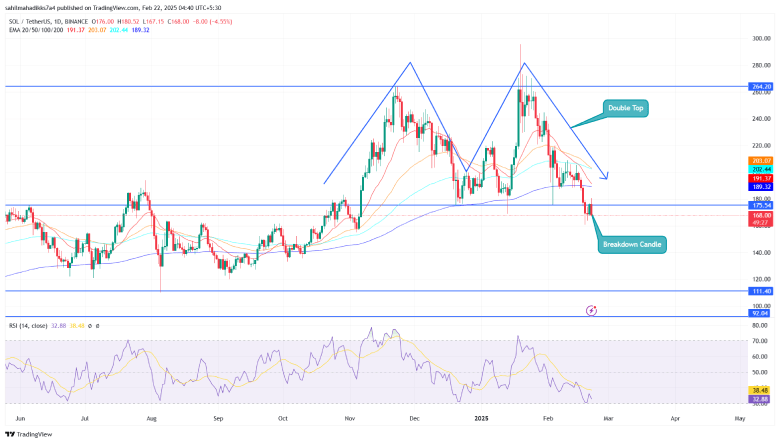
Task: Click the purple lightning bolt event icon
Action: click(591, 311)
